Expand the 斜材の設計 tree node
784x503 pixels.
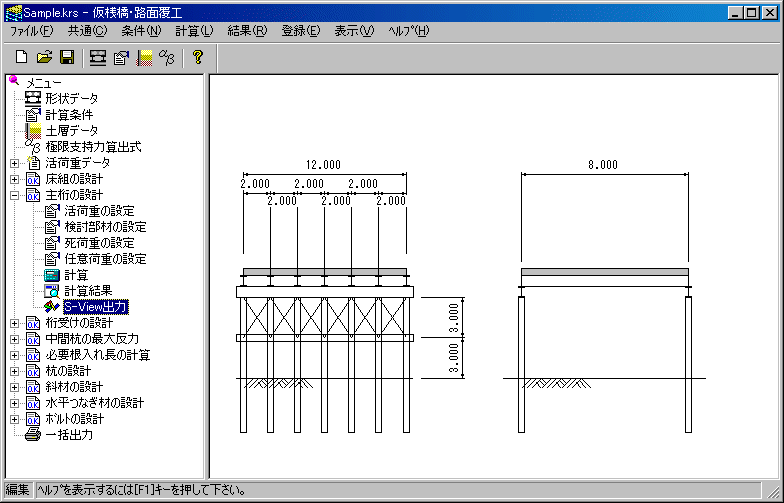point(14,387)
